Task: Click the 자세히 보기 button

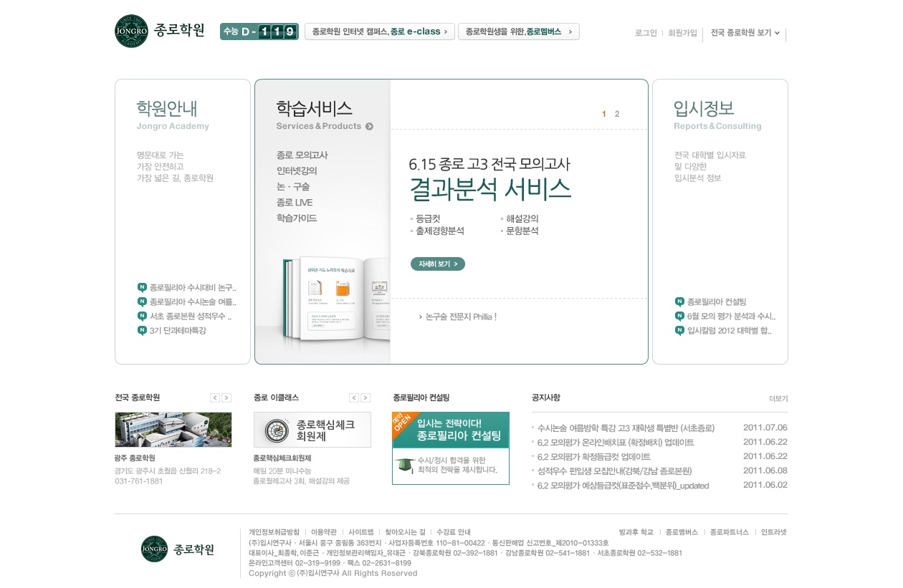Action: [438, 264]
